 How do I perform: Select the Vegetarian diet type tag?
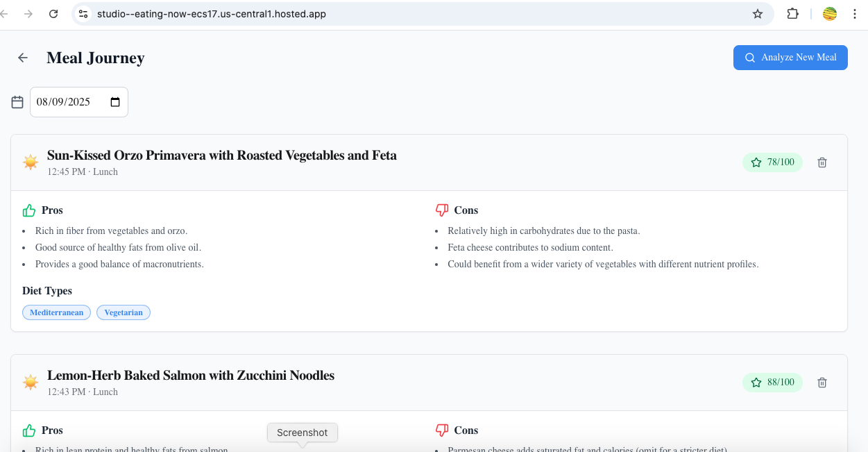click(124, 312)
